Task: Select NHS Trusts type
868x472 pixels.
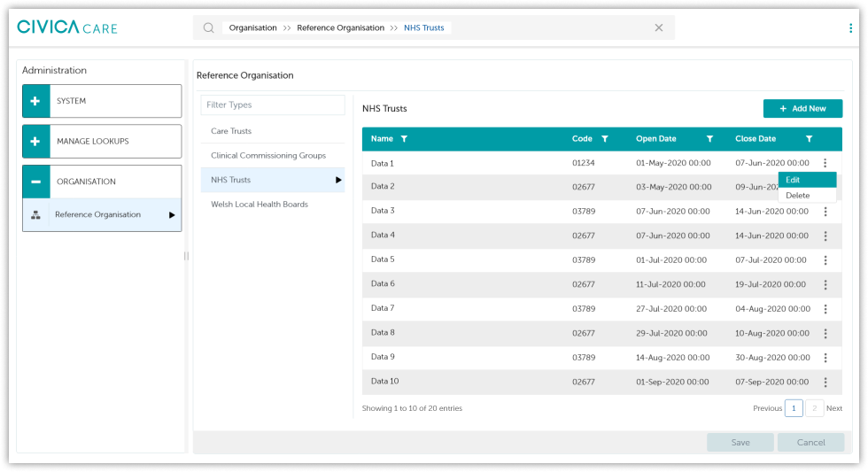Action: pyautogui.click(x=273, y=180)
